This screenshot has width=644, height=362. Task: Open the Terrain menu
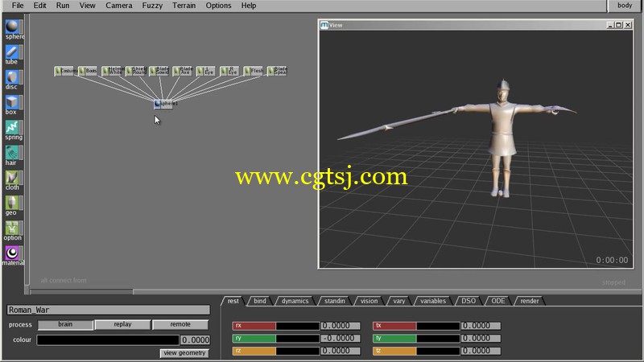184,6
